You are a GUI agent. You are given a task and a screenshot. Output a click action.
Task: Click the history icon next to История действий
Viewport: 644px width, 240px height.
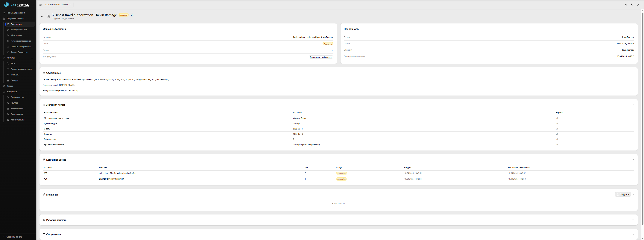pyautogui.click(x=44, y=220)
